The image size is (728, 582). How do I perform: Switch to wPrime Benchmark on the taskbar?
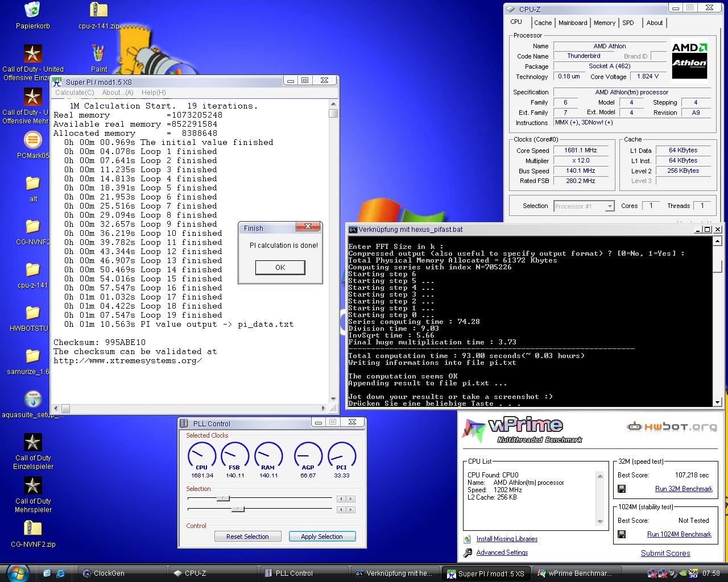[x=576, y=573]
